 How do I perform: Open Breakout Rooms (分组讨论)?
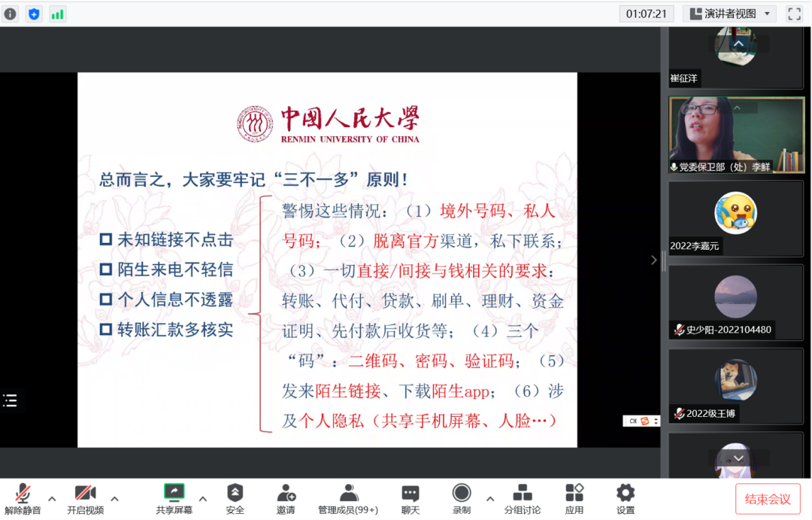click(x=522, y=499)
